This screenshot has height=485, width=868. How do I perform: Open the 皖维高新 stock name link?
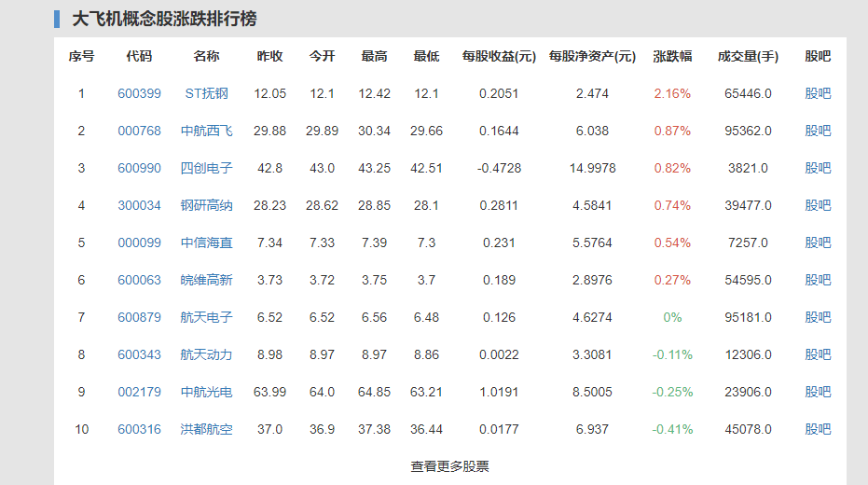pos(206,280)
